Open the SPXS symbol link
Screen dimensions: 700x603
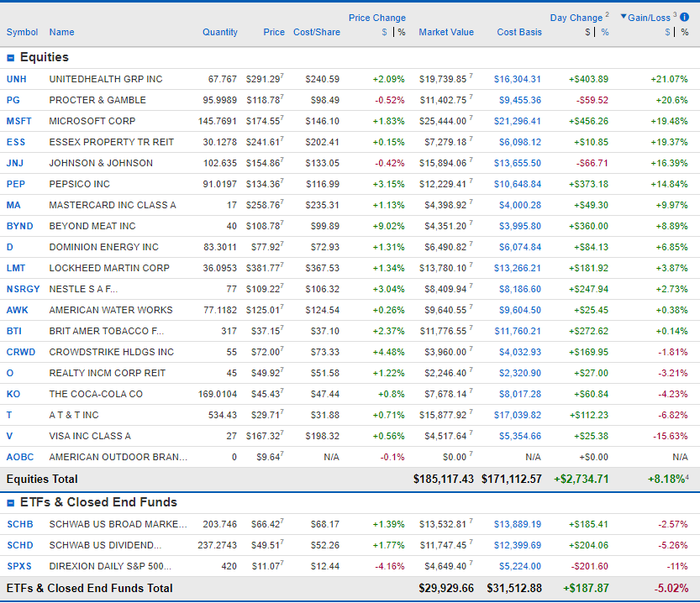click(x=19, y=566)
